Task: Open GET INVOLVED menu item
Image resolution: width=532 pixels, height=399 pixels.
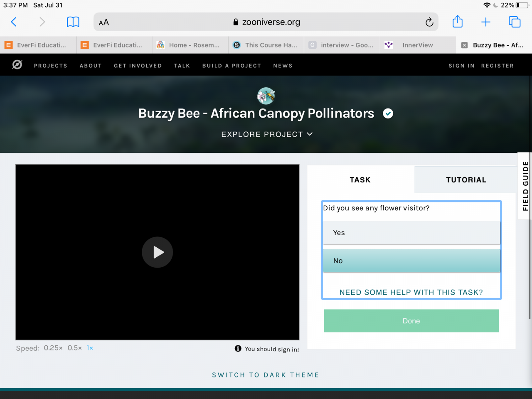Action: pyautogui.click(x=138, y=66)
